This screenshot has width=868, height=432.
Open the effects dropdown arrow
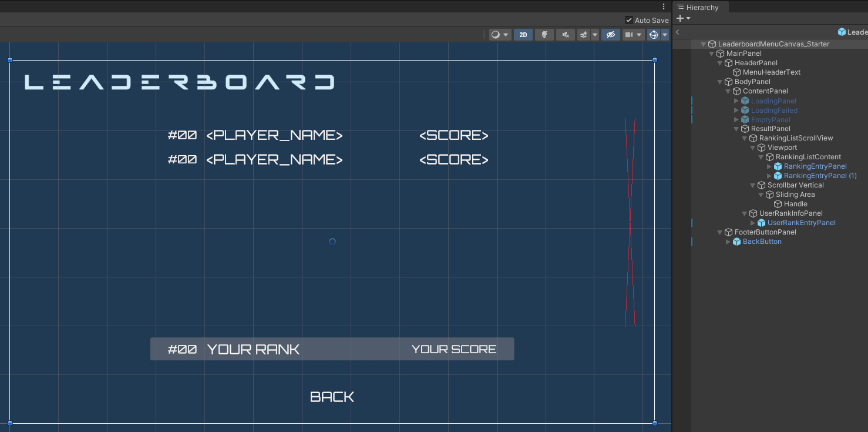595,35
